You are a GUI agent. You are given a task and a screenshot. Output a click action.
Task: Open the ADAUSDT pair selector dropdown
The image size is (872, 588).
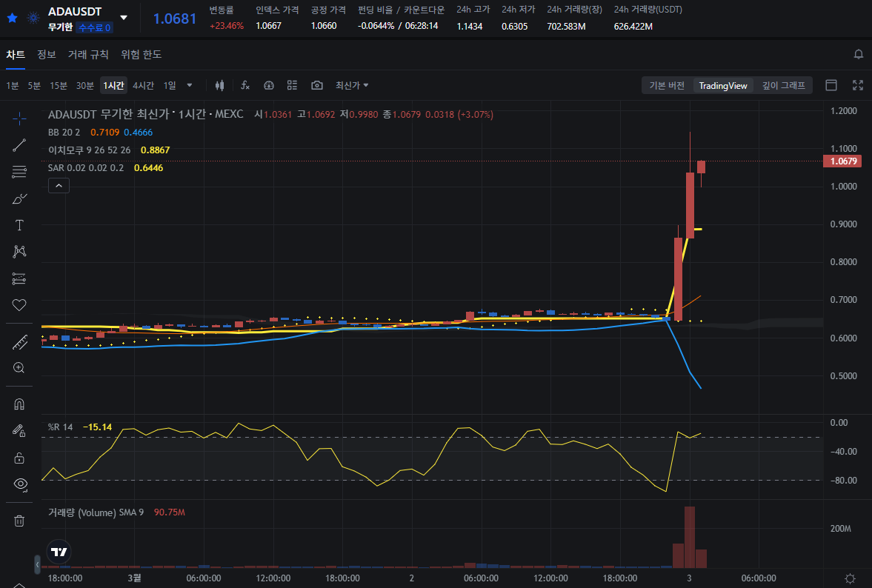124,18
